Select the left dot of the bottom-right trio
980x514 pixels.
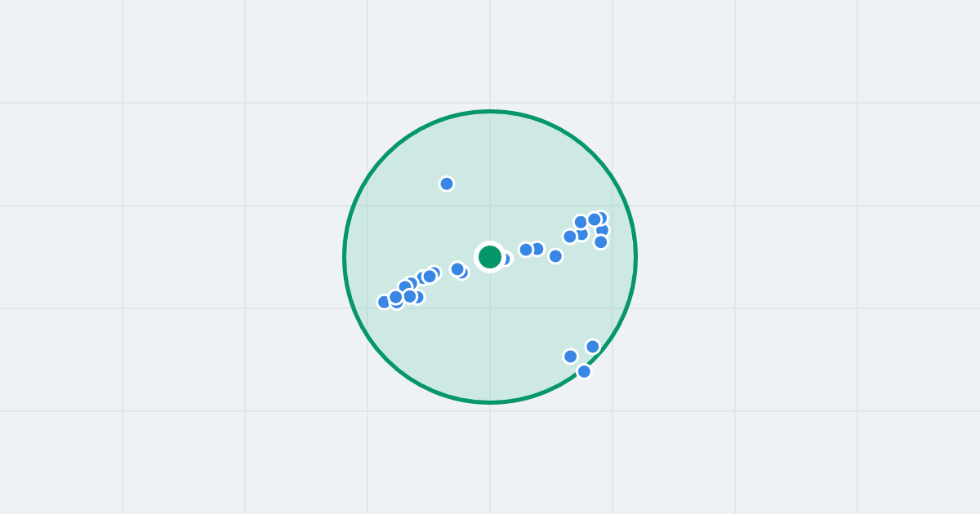[571, 357]
